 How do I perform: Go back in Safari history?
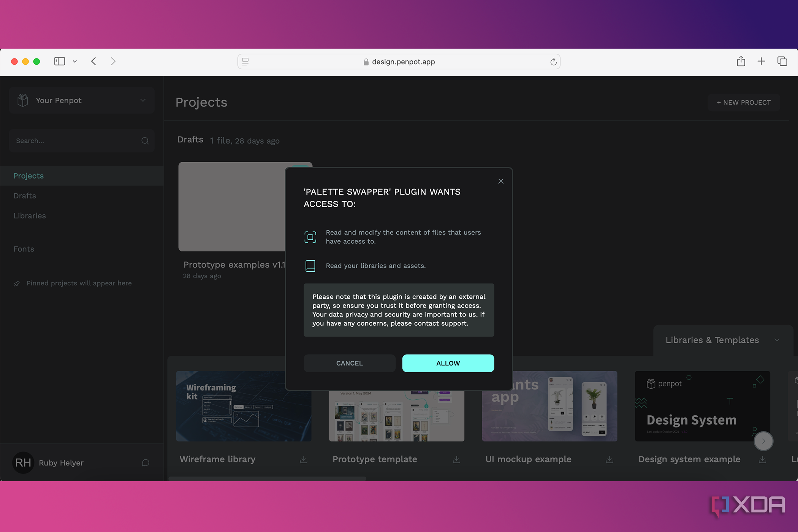pos(93,61)
